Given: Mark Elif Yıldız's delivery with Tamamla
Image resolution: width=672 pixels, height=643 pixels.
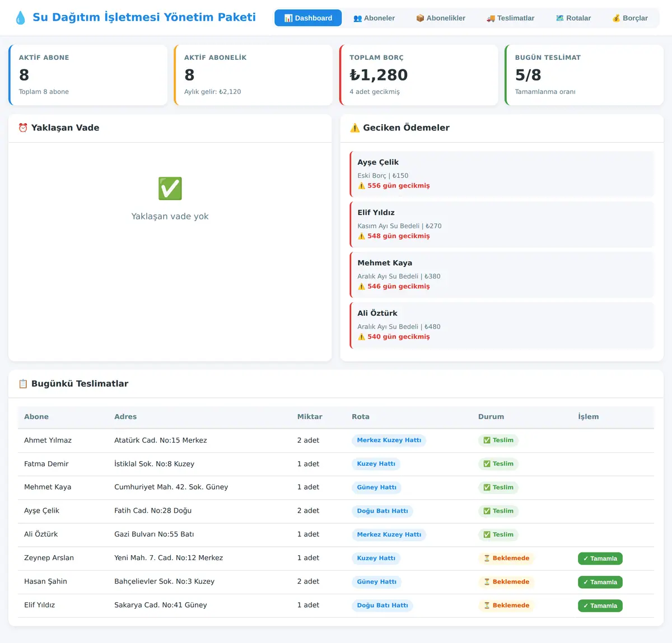Looking at the screenshot, I should (600, 606).
